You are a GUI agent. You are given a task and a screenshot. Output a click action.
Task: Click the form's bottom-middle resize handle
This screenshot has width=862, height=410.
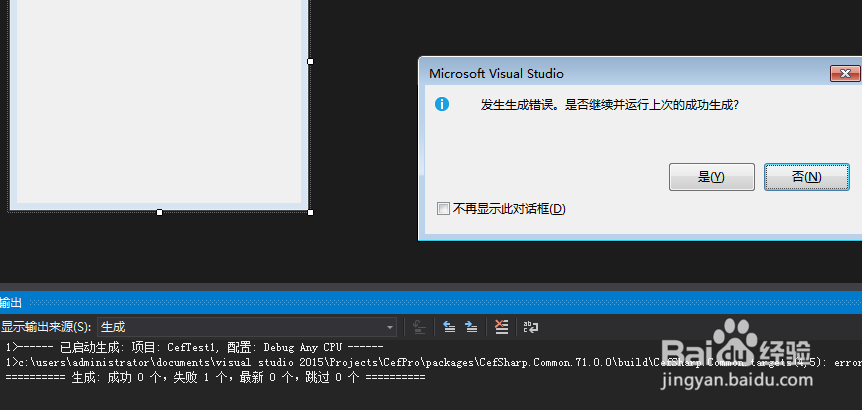point(159,212)
